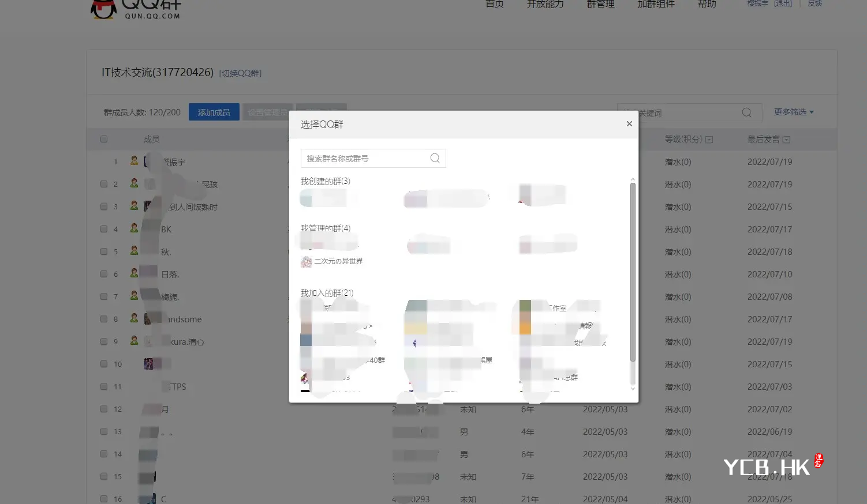Click the member role icon in row 9
The image size is (867, 504).
134,341
